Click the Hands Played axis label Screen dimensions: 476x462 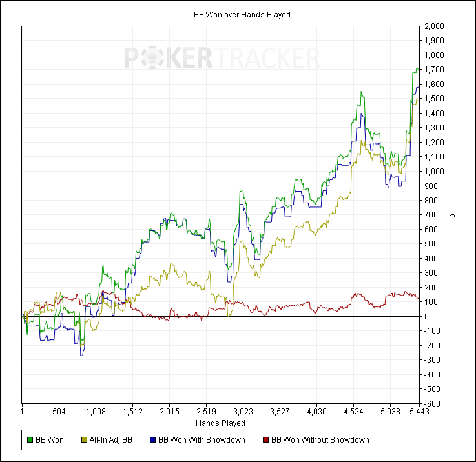pos(220,423)
